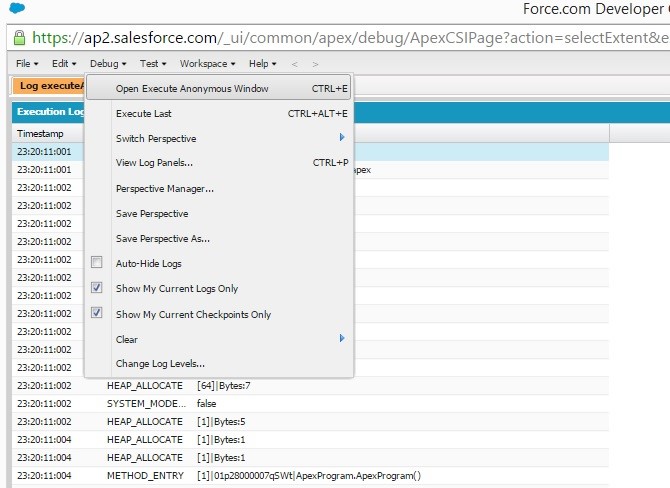670x488 pixels.
Task: Switch to the Log executeAnonymous tab
Action: [x=50, y=86]
